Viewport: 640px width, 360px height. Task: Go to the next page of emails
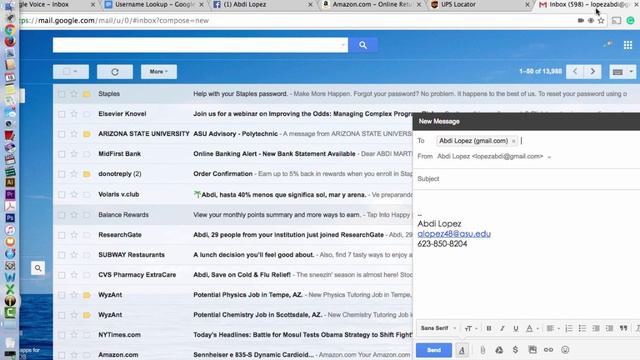pyautogui.click(x=593, y=72)
